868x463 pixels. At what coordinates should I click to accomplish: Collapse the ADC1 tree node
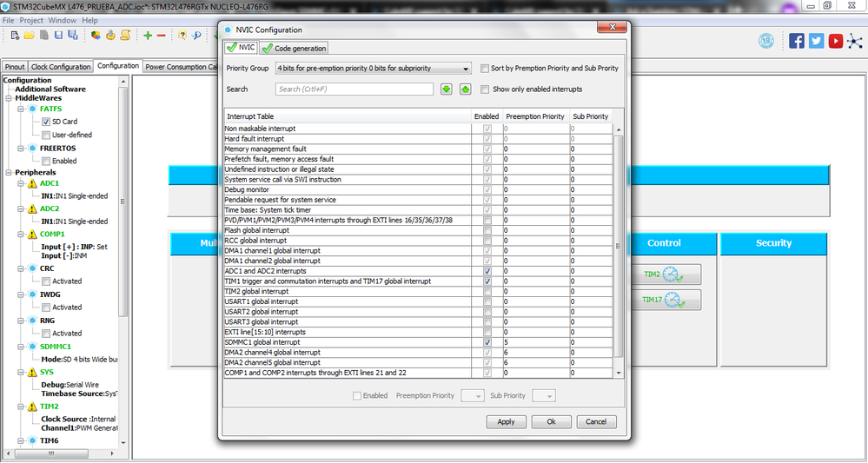point(21,183)
